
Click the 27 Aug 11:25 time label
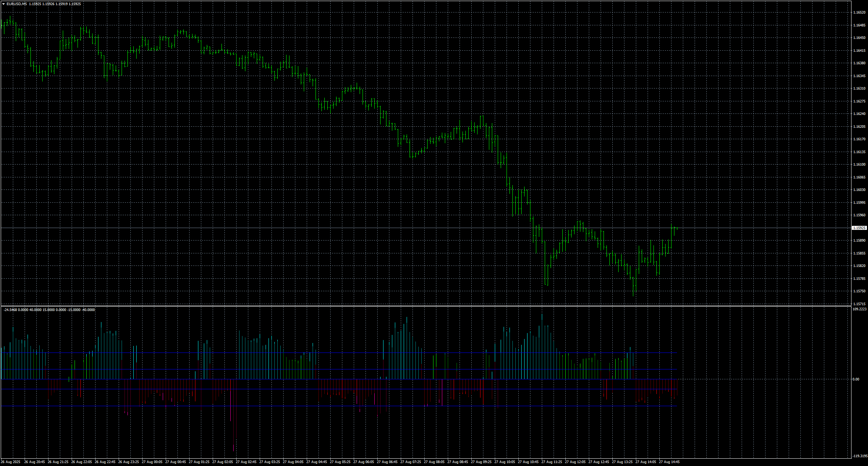tap(552, 462)
